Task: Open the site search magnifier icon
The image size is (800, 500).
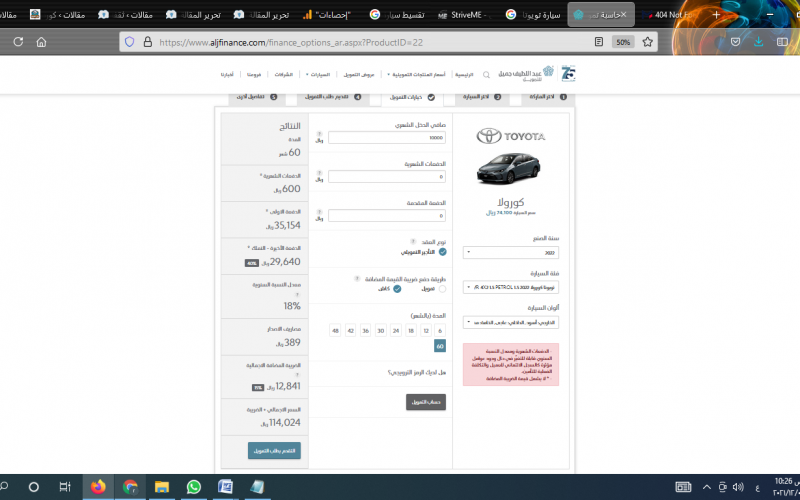Action: 486,74
